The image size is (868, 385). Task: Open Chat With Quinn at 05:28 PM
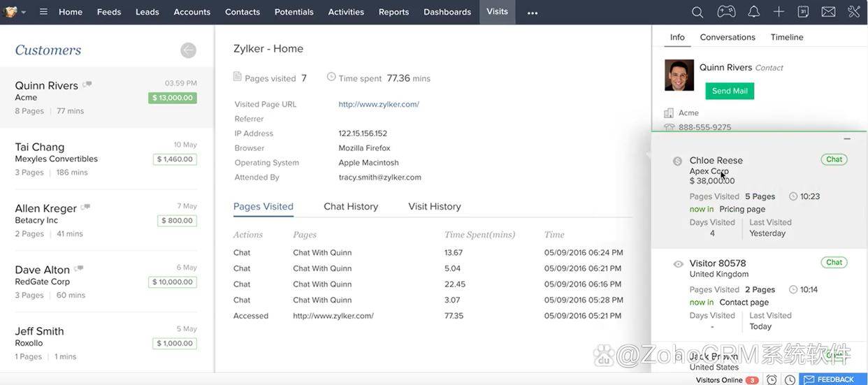click(x=322, y=300)
